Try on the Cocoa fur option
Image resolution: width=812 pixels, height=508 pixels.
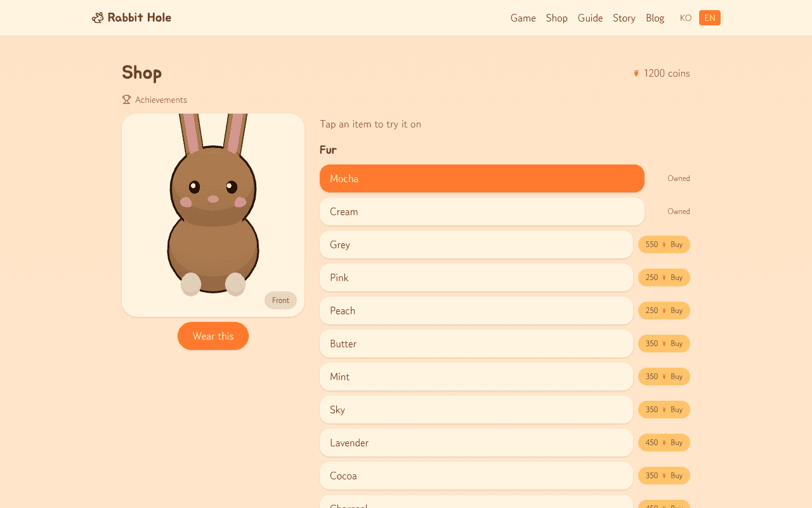[476, 476]
